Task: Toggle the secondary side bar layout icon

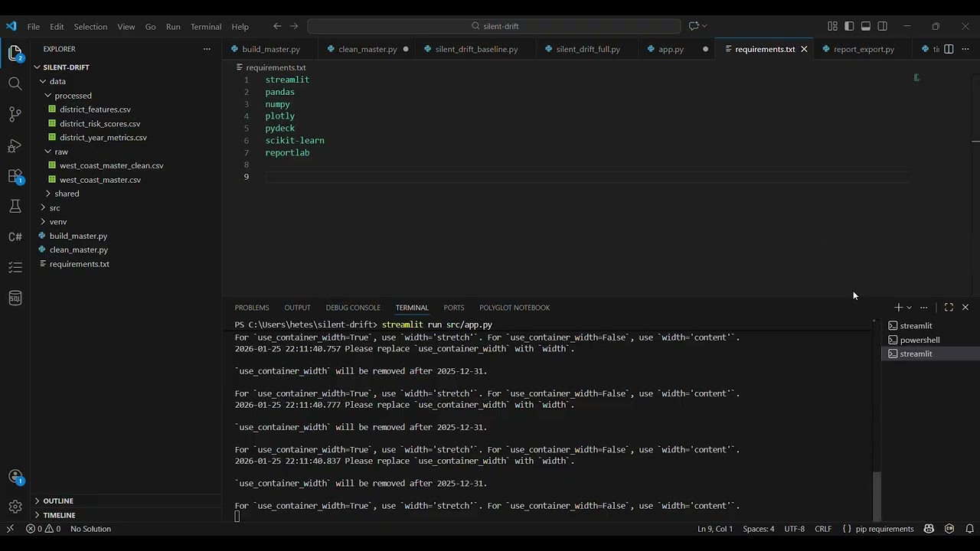Action: [882, 26]
